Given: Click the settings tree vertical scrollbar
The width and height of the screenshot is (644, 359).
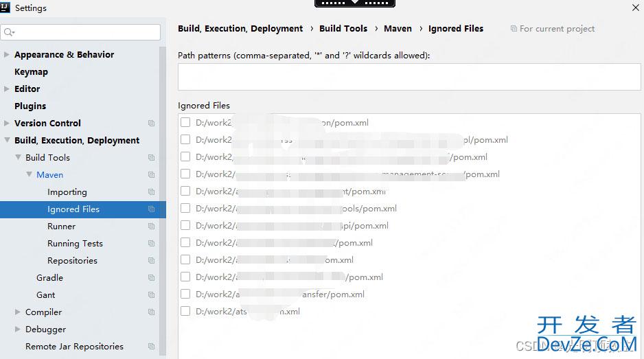Looking at the screenshot, I should (163, 200).
